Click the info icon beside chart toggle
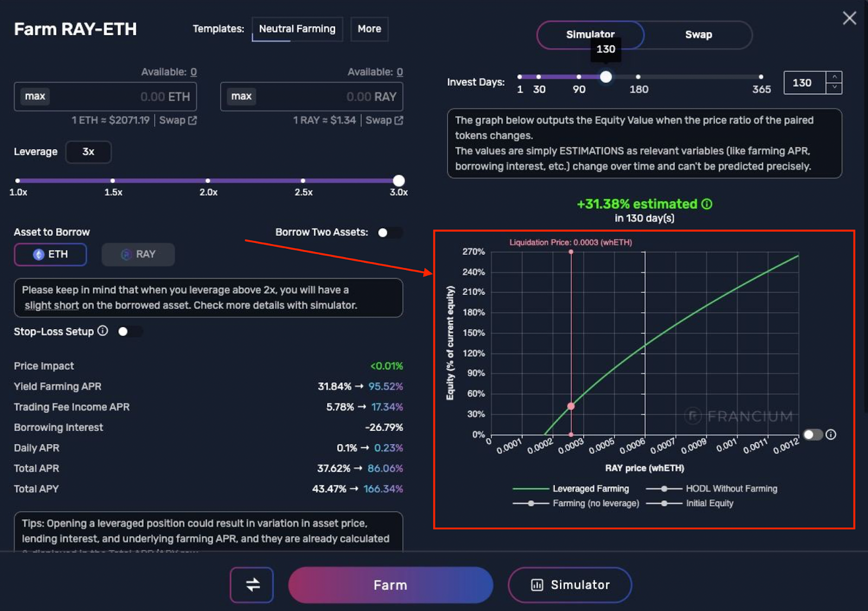Image resolution: width=868 pixels, height=611 pixels. click(x=831, y=434)
